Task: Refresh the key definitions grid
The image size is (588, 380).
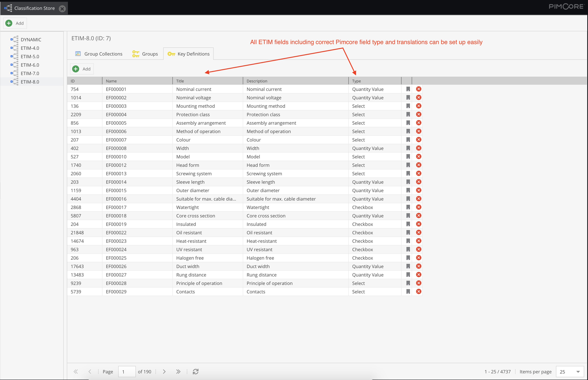Action: (196, 372)
